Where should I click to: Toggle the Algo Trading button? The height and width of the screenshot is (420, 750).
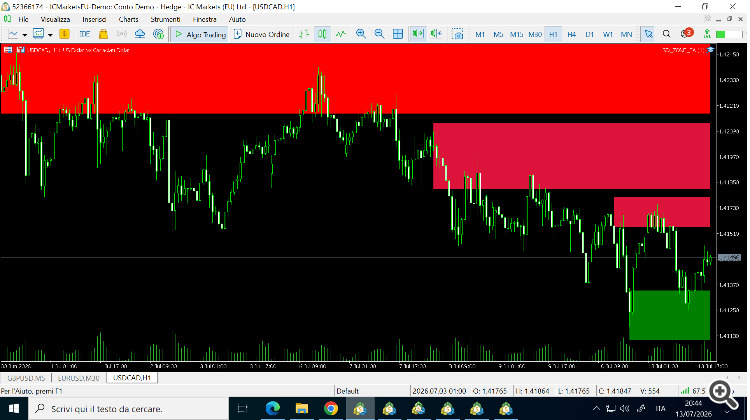tap(200, 34)
